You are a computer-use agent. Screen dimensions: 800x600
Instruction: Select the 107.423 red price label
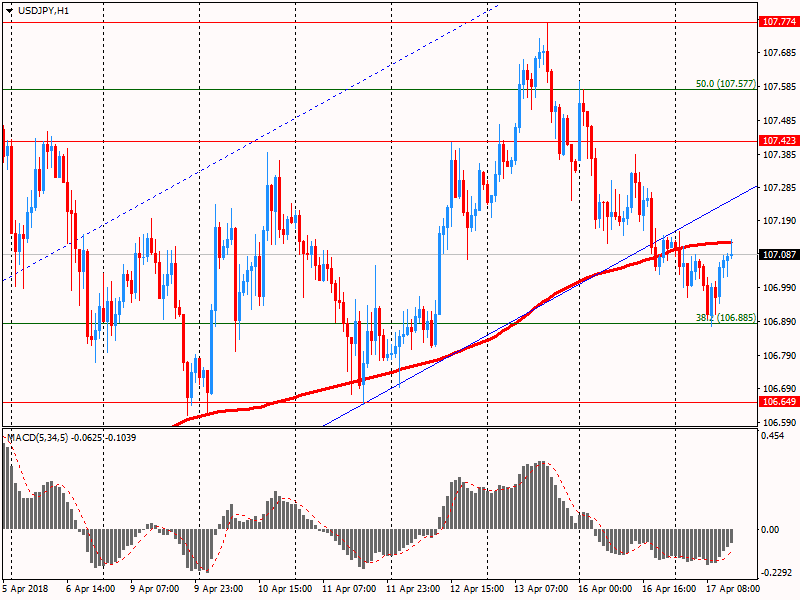[779, 141]
